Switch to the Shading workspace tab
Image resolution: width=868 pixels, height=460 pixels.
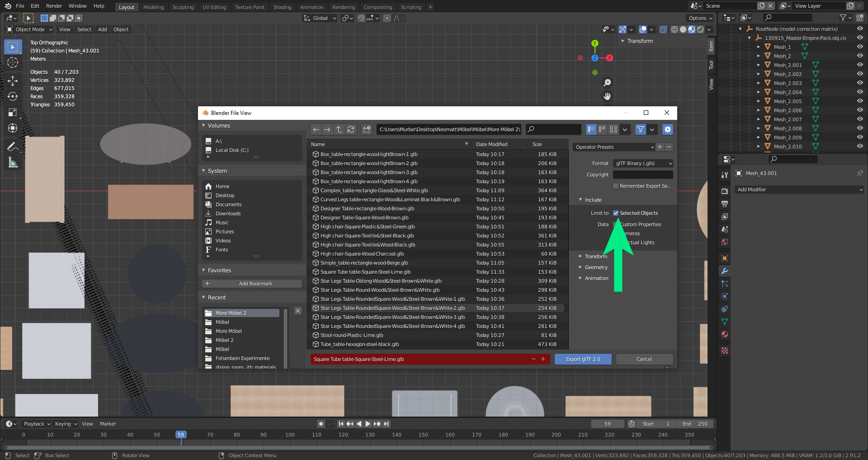[x=282, y=7]
